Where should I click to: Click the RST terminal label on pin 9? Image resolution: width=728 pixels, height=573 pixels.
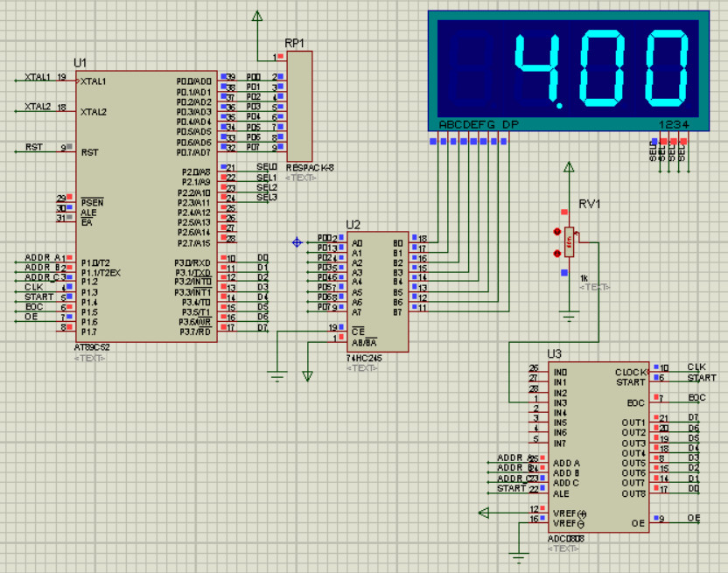[34, 147]
